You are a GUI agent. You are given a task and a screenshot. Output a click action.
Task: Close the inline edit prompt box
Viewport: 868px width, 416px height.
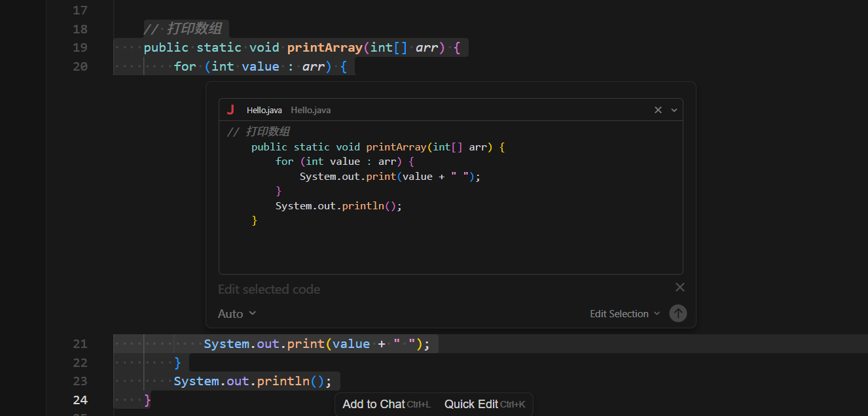click(680, 287)
